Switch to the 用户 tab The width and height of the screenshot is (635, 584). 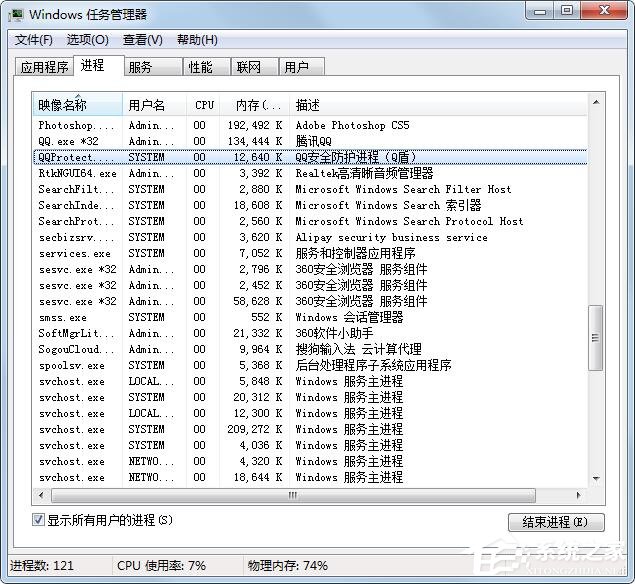[296, 67]
